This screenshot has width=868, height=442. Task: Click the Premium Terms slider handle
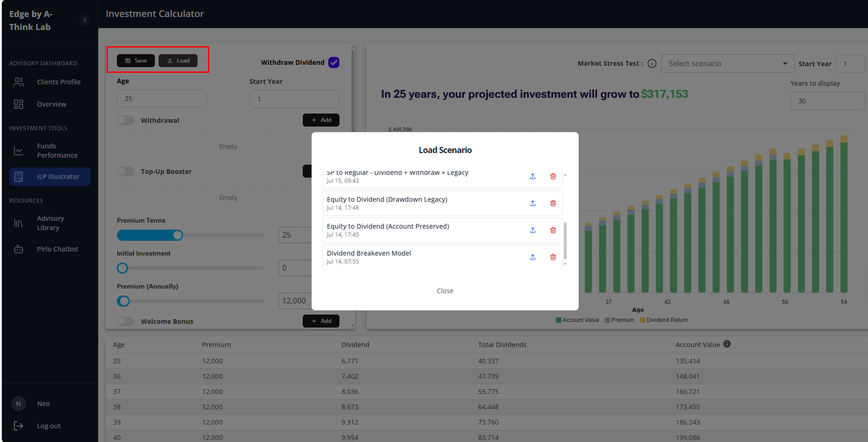coord(178,235)
